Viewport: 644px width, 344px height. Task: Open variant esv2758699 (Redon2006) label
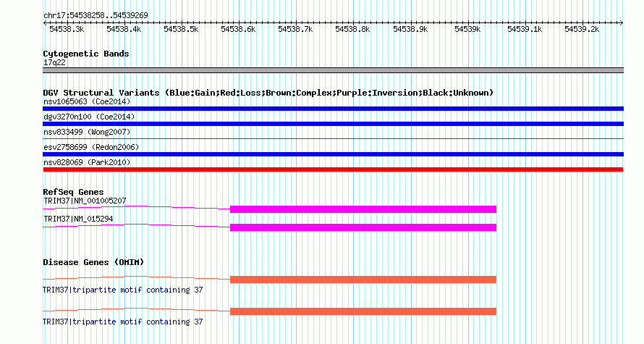[x=91, y=147]
